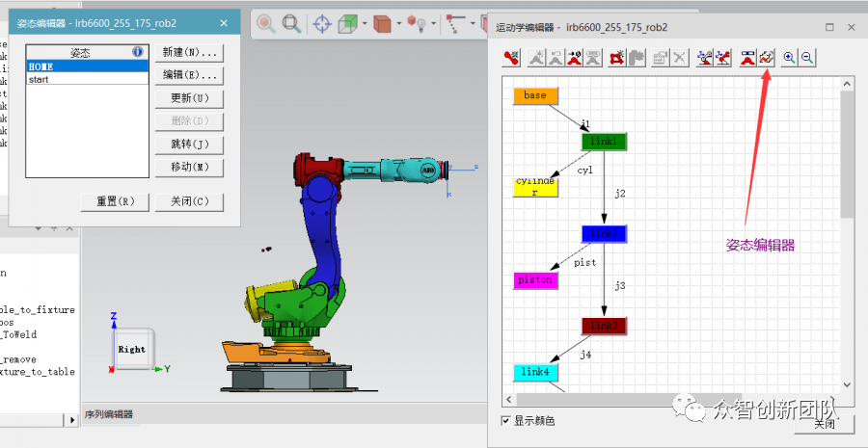Open the Joint Jog icon with slider bar
This screenshot has height=448, width=868.
coord(747,58)
